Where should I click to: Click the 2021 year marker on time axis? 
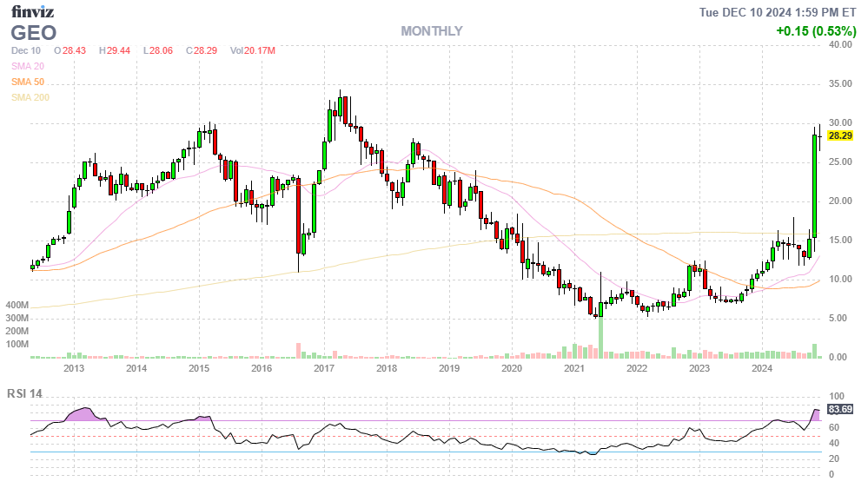(x=574, y=368)
